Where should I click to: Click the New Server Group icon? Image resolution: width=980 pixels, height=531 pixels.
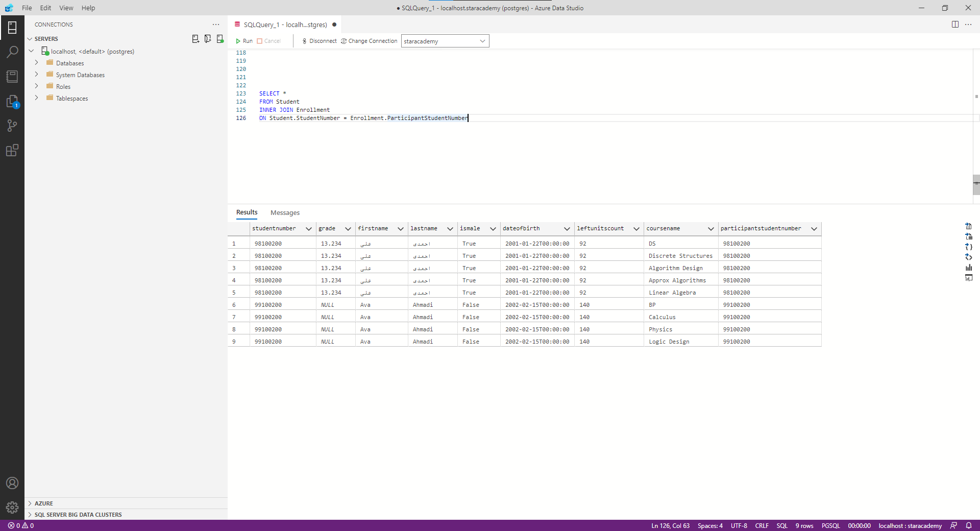[208, 39]
